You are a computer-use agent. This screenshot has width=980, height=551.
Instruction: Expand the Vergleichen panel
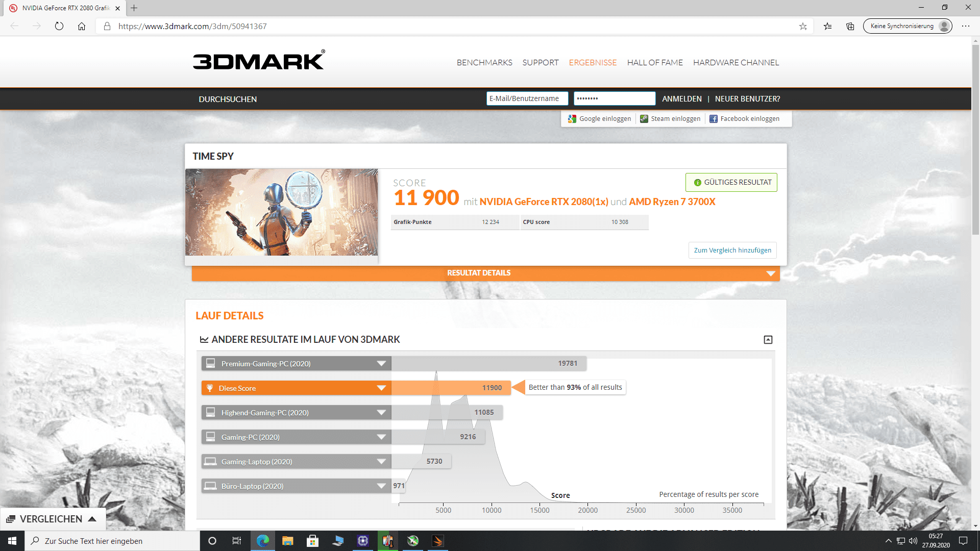coord(52,519)
